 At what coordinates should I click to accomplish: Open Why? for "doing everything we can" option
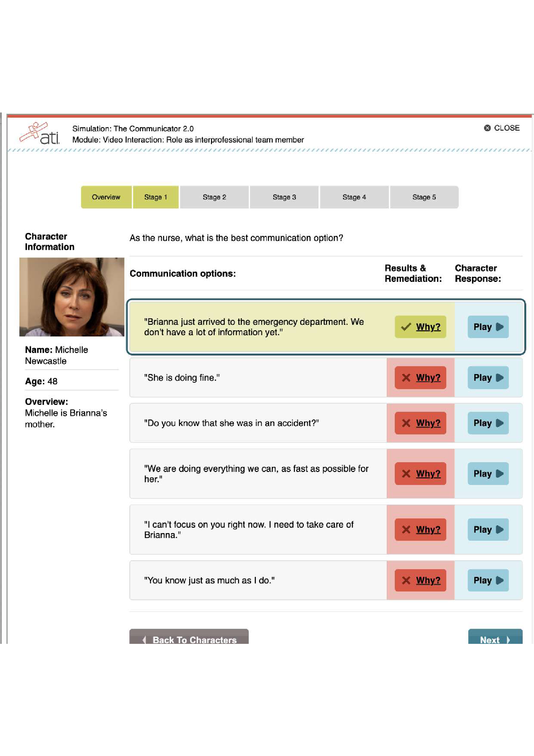pyautogui.click(x=420, y=474)
